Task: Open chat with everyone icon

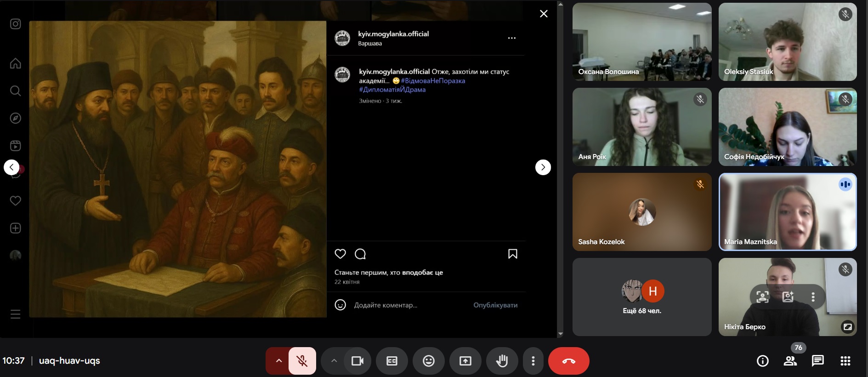Action: tap(818, 361)
